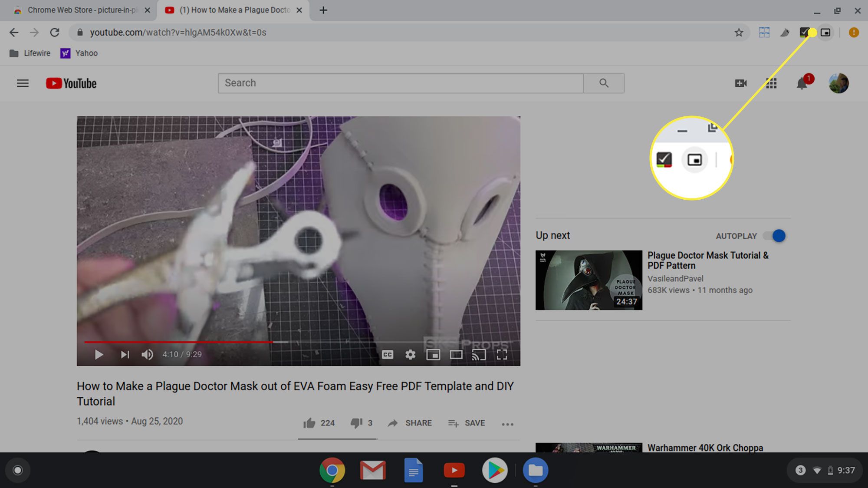868x488 pixels.
Task: Switch player to miniplayer mode
Action: (433, 355)
